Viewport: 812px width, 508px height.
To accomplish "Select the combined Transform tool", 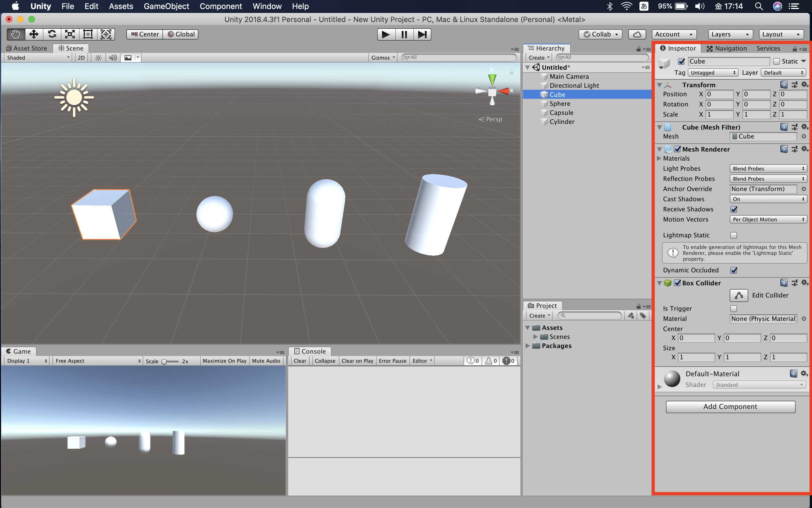I will pos(106,34).
